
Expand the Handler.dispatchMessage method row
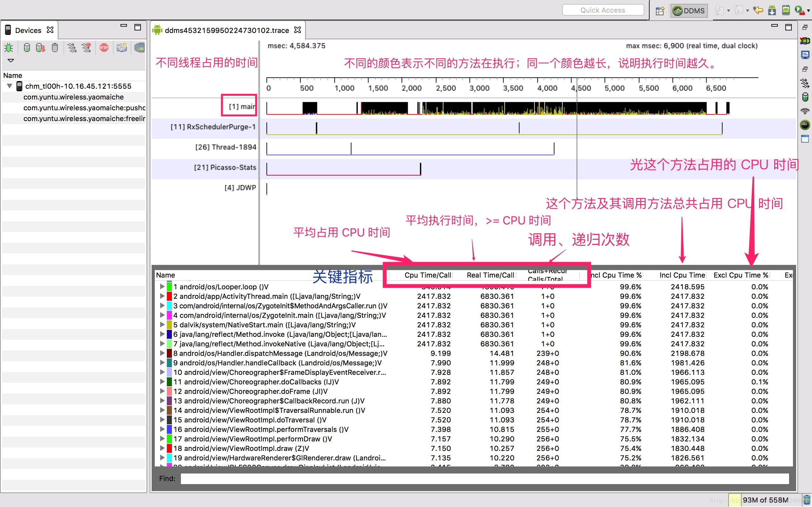point(162,353)
